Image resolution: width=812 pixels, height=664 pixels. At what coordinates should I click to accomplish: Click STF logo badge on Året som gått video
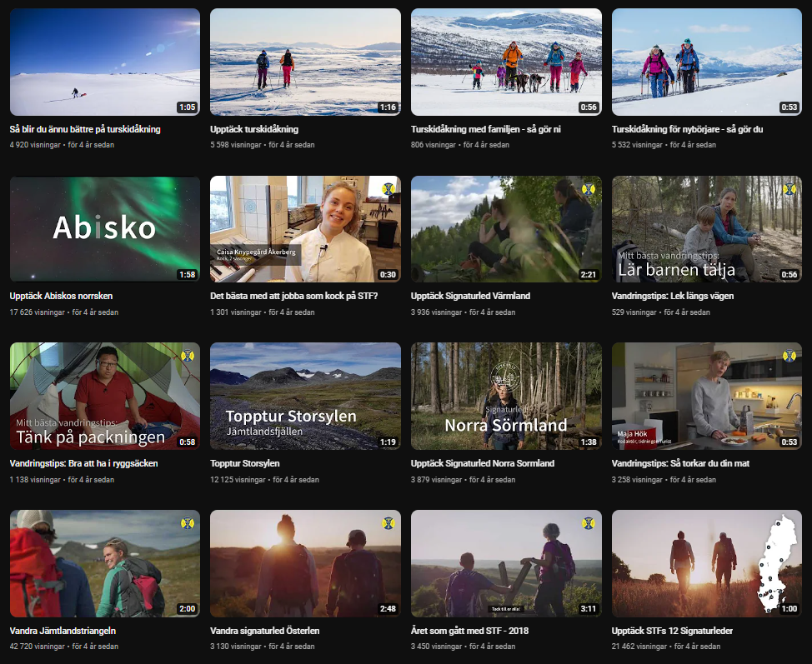[x=589, y=522]
